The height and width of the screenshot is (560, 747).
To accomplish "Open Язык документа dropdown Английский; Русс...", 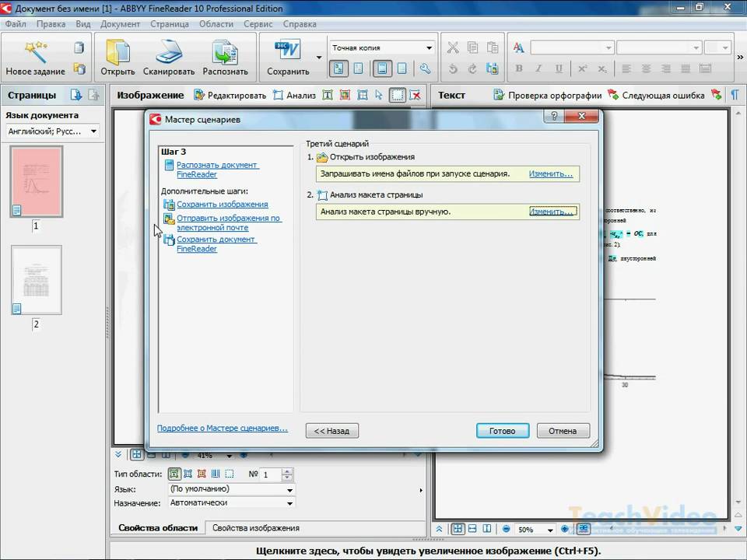I will pos(52,131).
